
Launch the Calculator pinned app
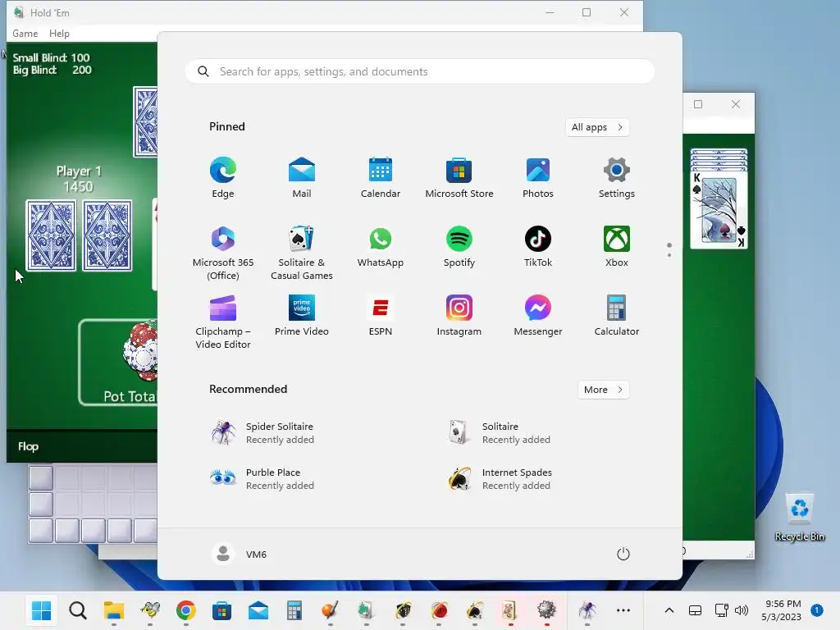click(x=617, y=316)
